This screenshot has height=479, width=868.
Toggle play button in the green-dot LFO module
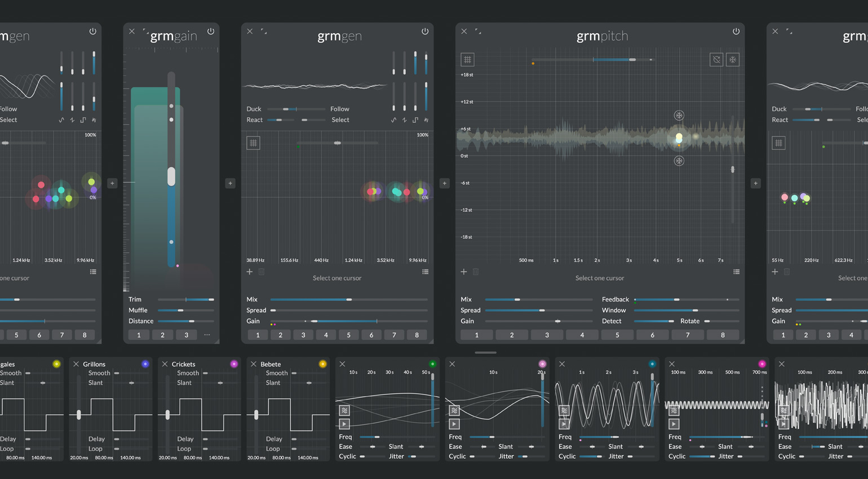coord(344,424)
